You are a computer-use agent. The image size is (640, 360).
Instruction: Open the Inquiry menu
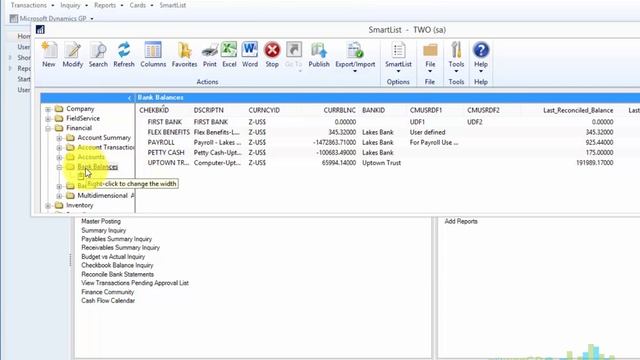coord(70,5)
